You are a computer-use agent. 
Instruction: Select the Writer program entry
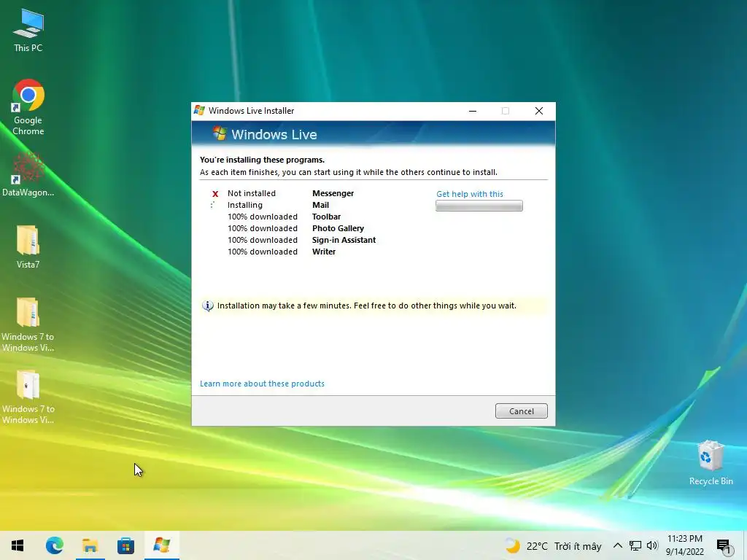tap(324, 252)
